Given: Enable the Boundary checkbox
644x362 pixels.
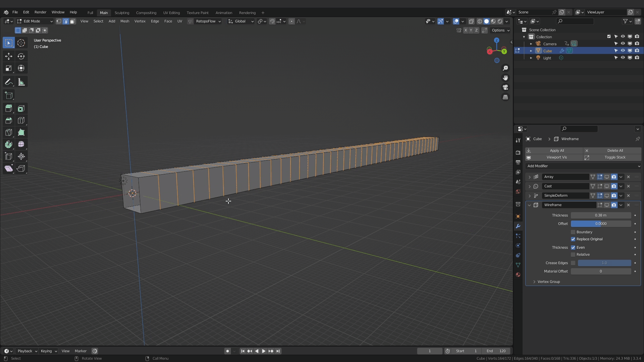Looking at the screenshot, I should 573,232.
